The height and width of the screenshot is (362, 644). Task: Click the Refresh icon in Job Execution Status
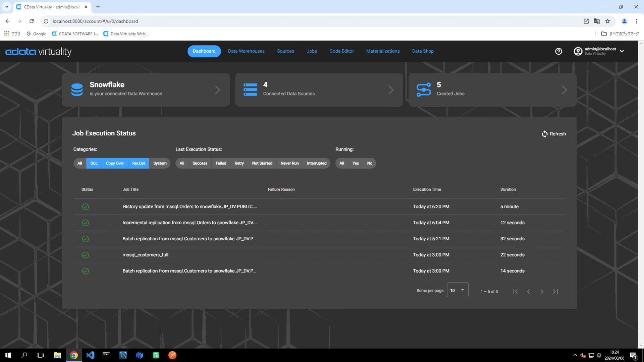545,134
